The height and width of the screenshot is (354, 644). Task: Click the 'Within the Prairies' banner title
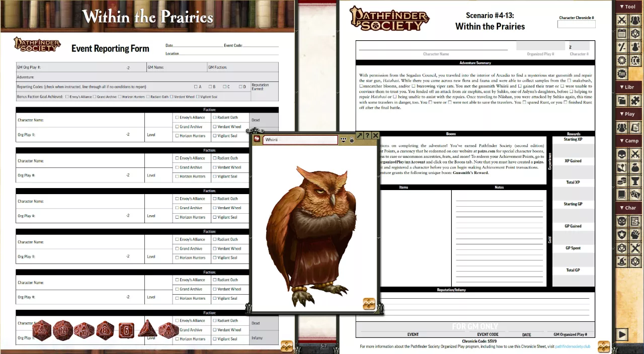147,17
